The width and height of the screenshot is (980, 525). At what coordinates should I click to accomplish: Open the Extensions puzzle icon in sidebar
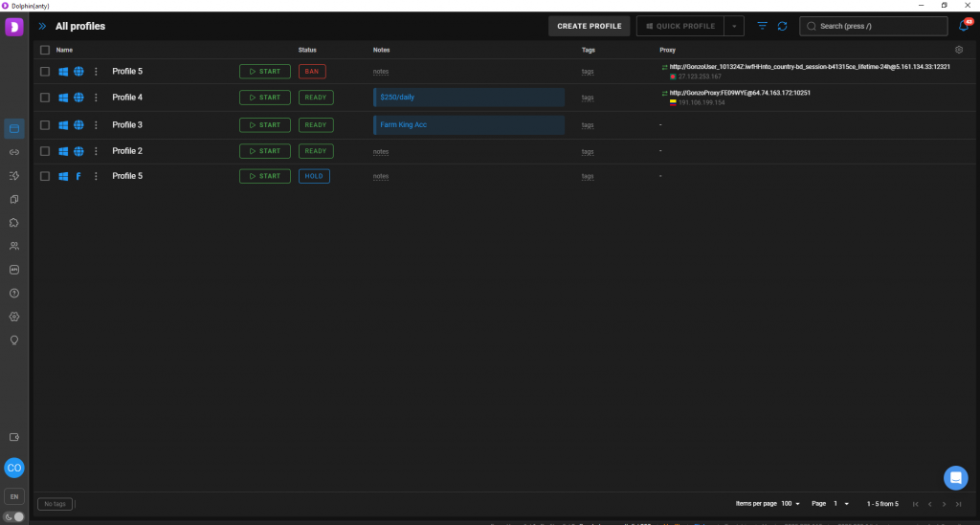tap(14, 223)
